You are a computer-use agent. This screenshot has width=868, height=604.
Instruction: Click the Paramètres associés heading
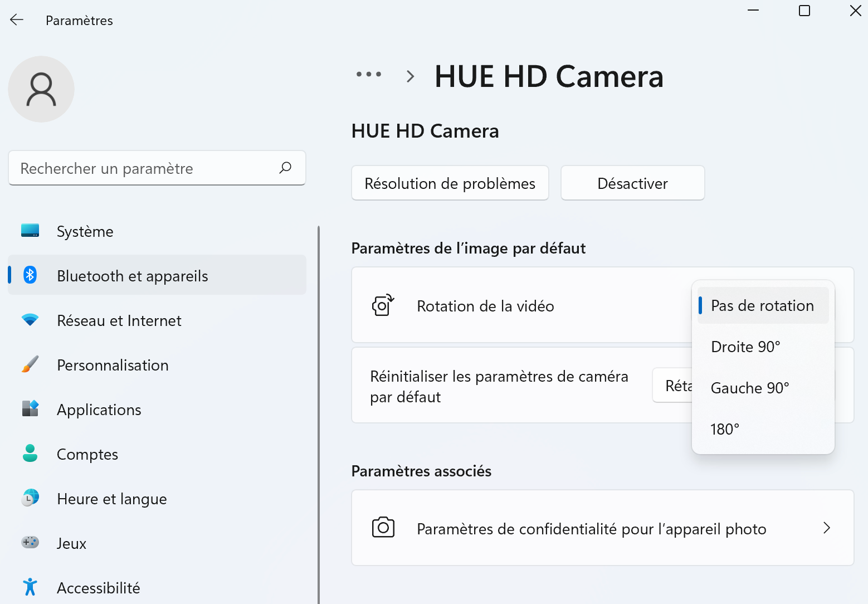421,471
